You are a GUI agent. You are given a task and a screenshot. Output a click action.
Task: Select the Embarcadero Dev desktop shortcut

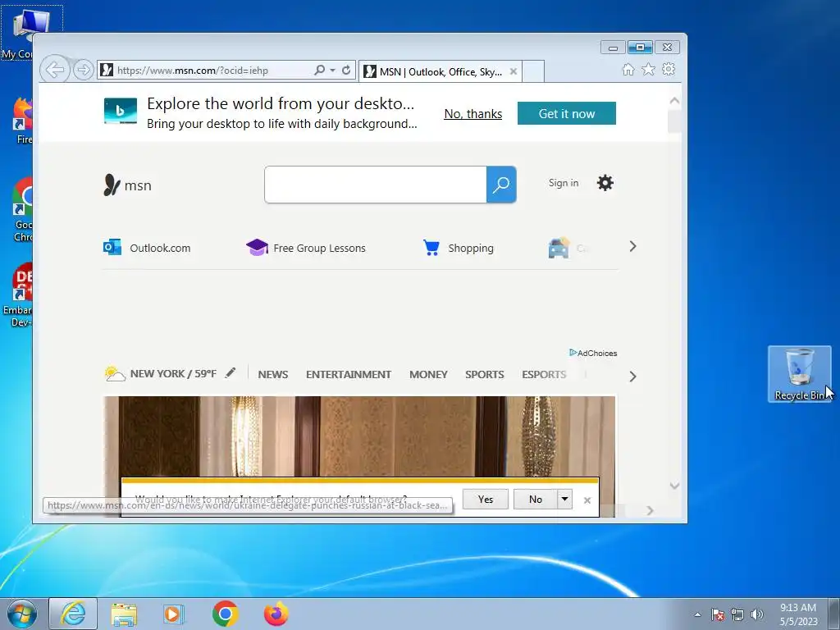pyautogui.click(x=17, y=294)
